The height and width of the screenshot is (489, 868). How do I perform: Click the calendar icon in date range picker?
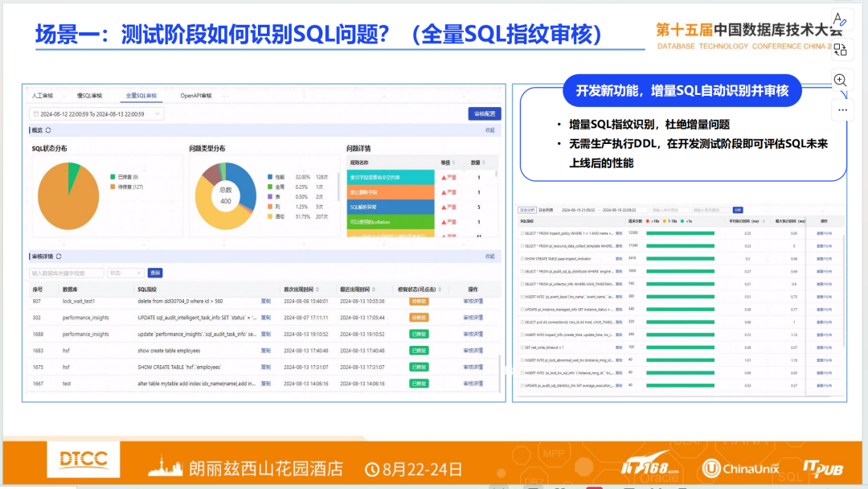click(x=36, y=114)
